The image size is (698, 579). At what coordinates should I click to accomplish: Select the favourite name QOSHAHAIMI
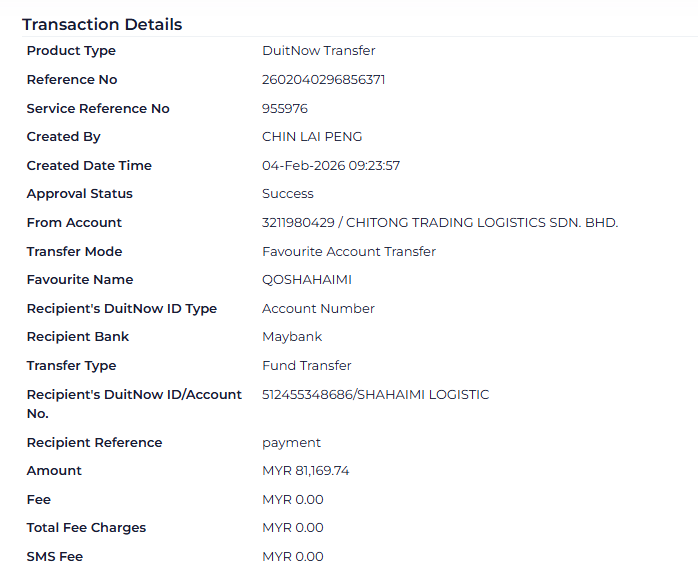coord(307,280)
